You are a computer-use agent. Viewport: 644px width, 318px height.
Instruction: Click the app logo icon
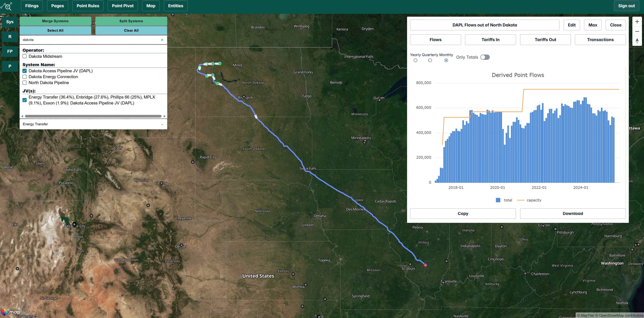coord(7,6)
